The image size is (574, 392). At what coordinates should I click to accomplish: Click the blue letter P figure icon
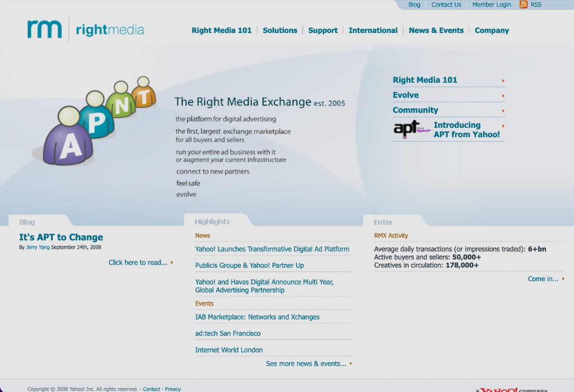(97, 115)
